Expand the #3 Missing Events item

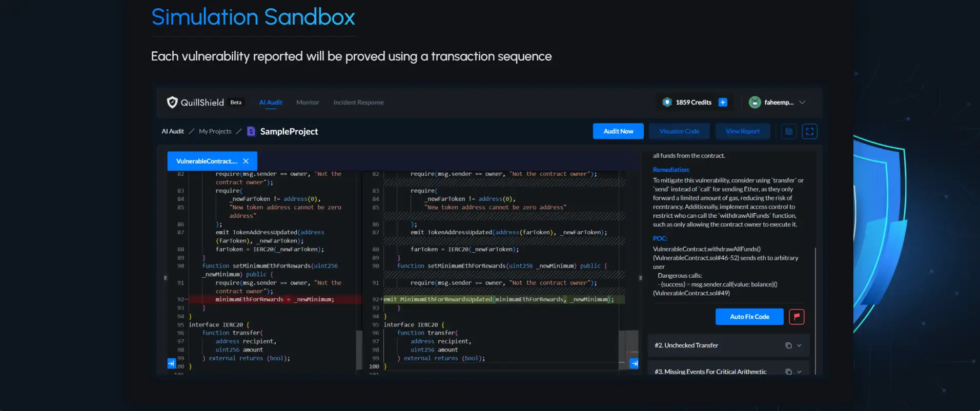tap(799, 372)
